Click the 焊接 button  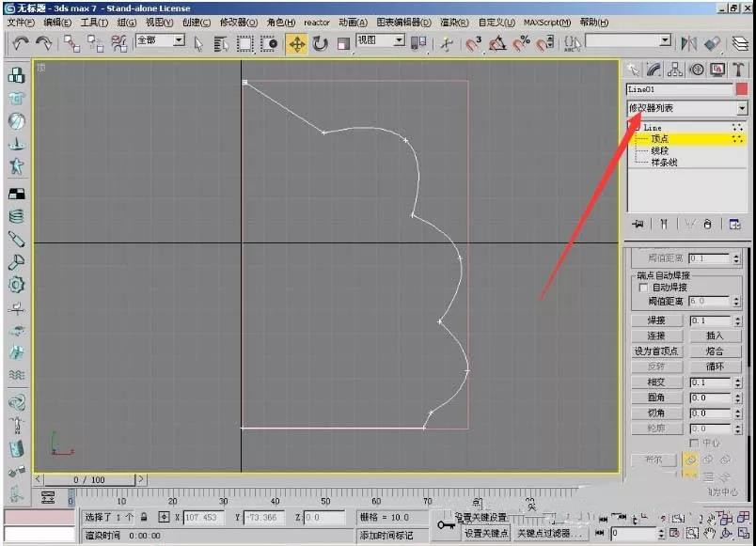(x=656, y=320)
